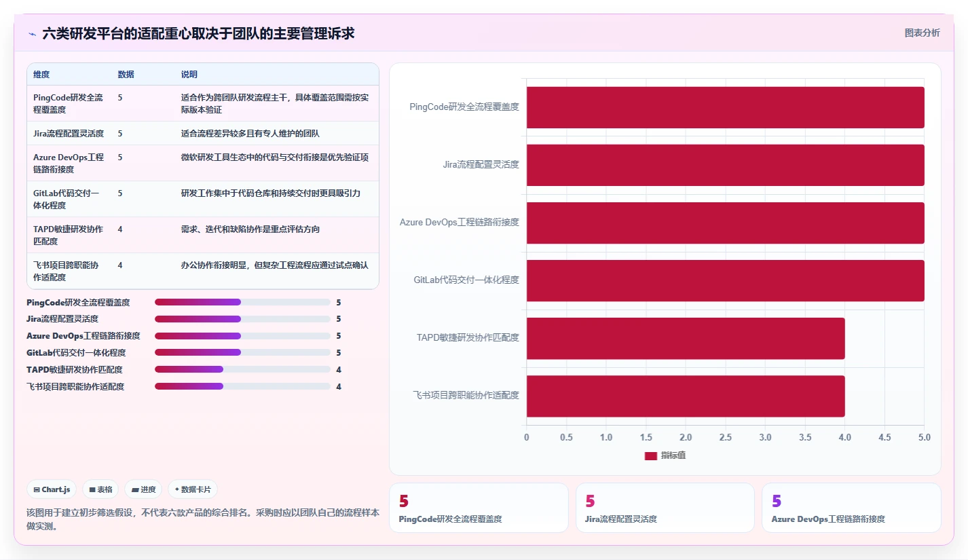
Task: Click the description 需求、迭代和缺陷协作是重点评估方向
Action: coord(250,229)
